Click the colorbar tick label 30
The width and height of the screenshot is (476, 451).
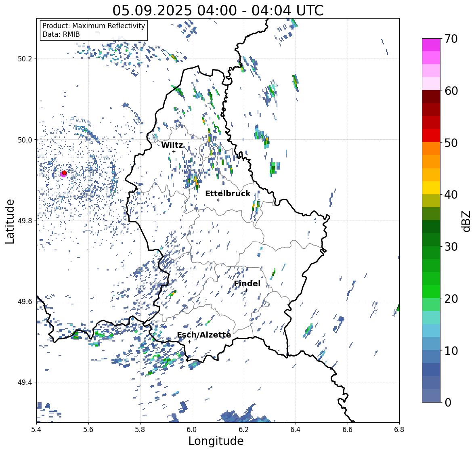pos(451,247)
